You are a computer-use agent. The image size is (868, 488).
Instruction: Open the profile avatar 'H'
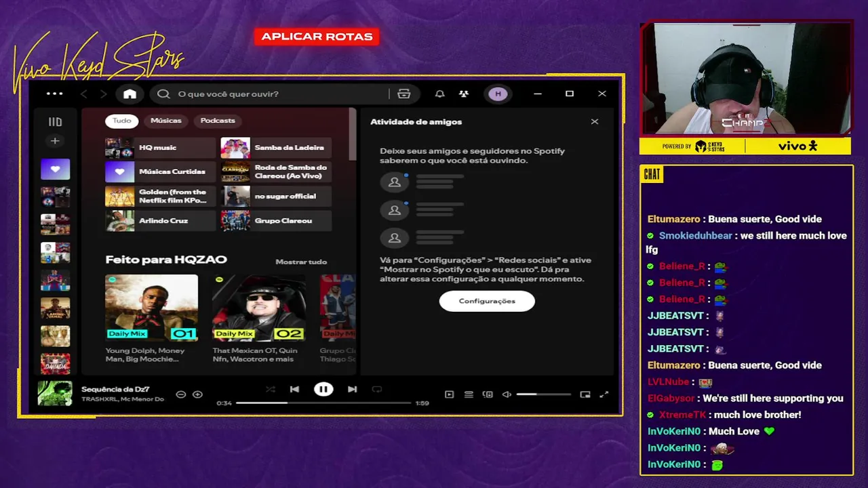coord(498,94)
